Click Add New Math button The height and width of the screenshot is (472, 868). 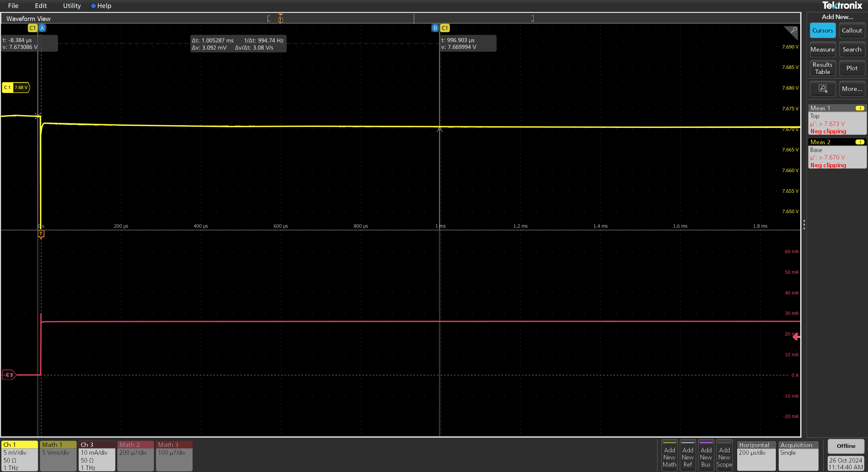[669, 455]
